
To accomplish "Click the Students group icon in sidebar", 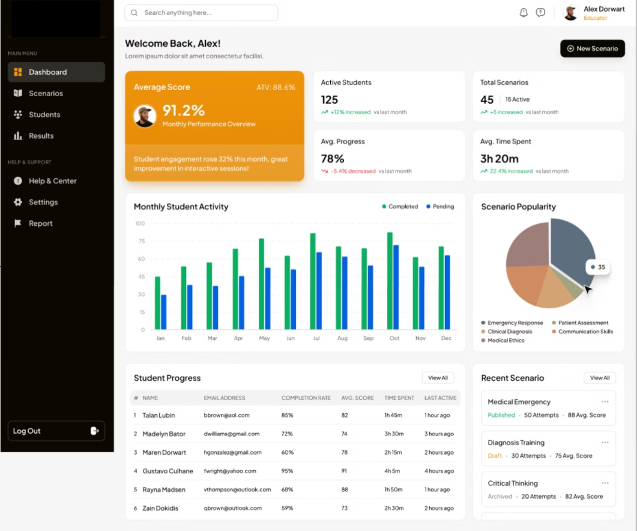I will (x=18, y=115).
